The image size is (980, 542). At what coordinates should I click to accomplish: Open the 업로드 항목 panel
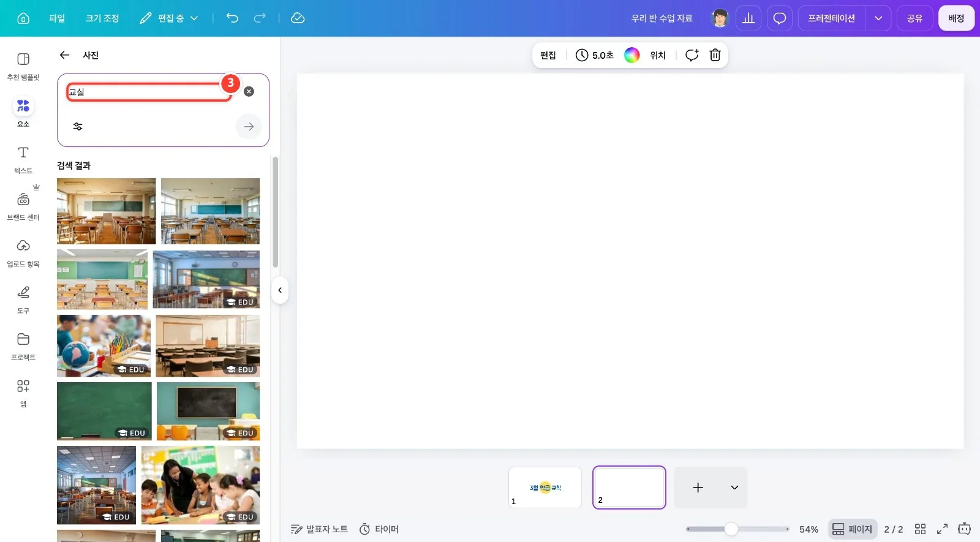pos(23,253)
